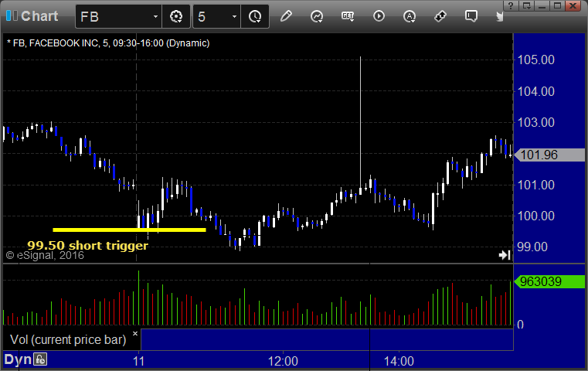Open the time template clock icon
This screenshot has height=371, width=588.
pyautogui.click(x=256, y=16)
